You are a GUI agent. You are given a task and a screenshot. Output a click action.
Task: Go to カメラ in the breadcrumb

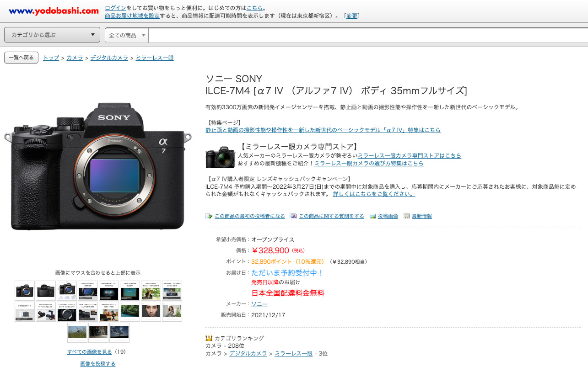pos(75,58)
